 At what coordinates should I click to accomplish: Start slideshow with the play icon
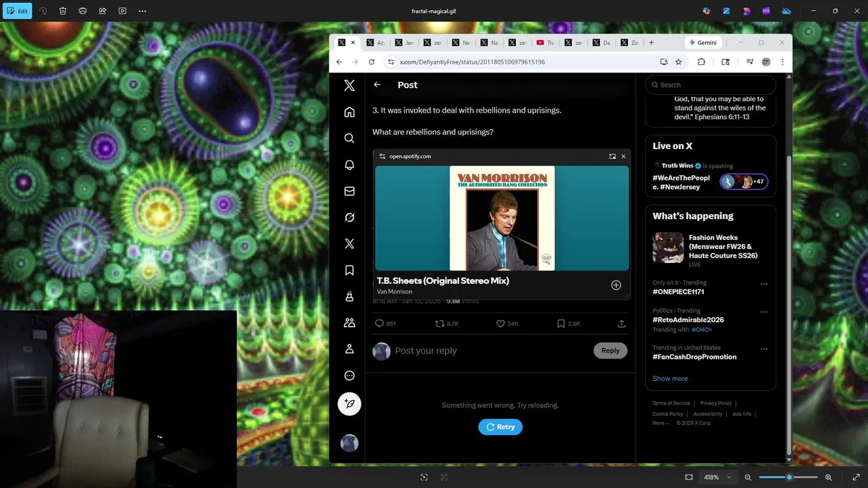123,11
